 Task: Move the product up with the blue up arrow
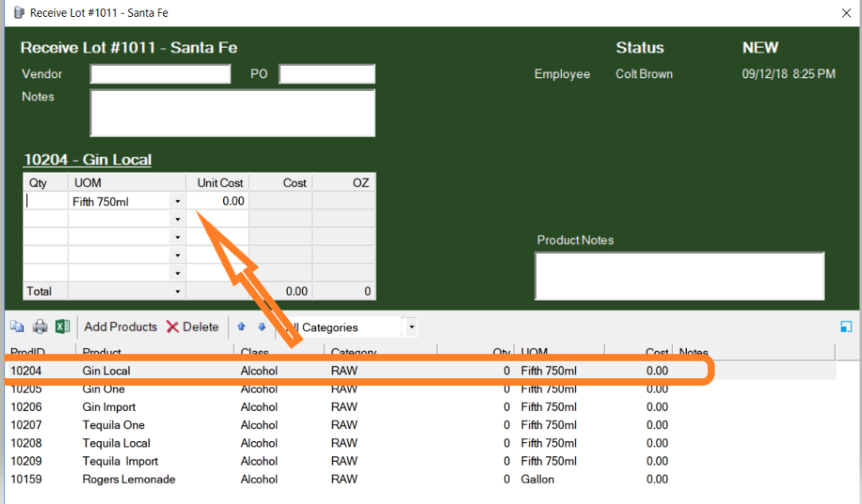click(241, 327)
